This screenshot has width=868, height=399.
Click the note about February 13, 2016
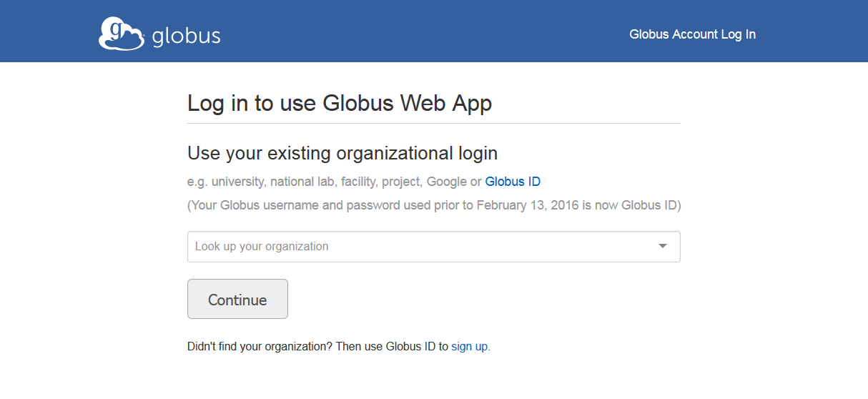[434, 206]
